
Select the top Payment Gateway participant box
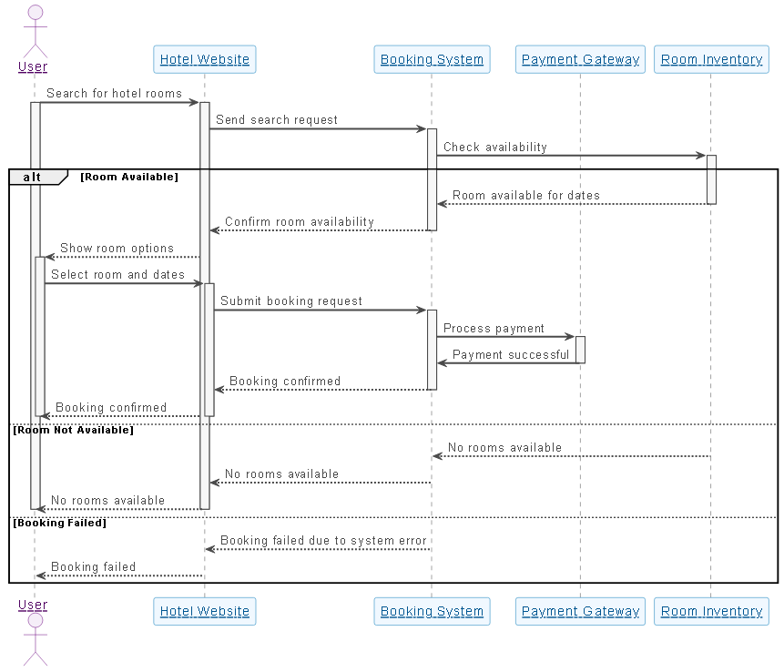(580, 60)
